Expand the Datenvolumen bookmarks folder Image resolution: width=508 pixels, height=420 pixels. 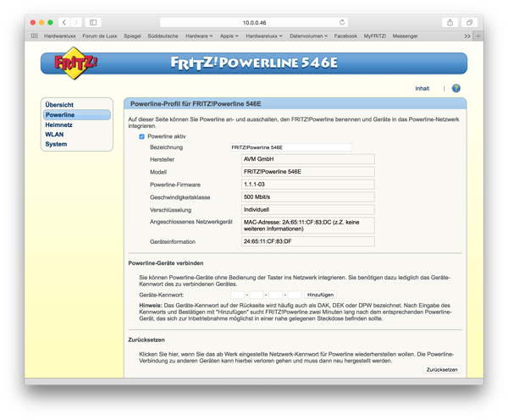tap(309, 36)
